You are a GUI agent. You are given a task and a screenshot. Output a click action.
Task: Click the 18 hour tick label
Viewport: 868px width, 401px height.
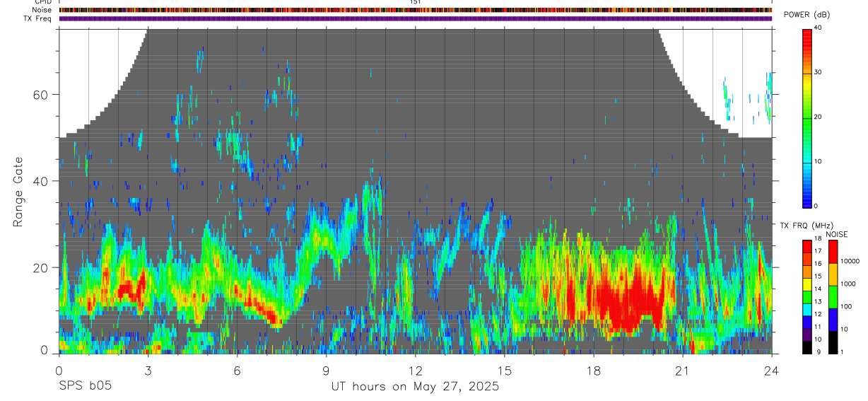click(594, 371)
